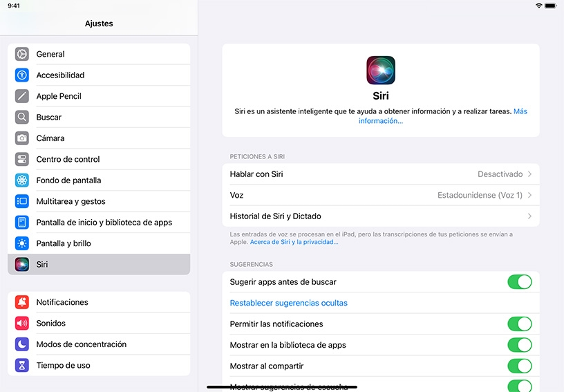This screenshot has width=564, height=392.
Task: Click the Notificaciones bell icon
Action: pos(22,302)
